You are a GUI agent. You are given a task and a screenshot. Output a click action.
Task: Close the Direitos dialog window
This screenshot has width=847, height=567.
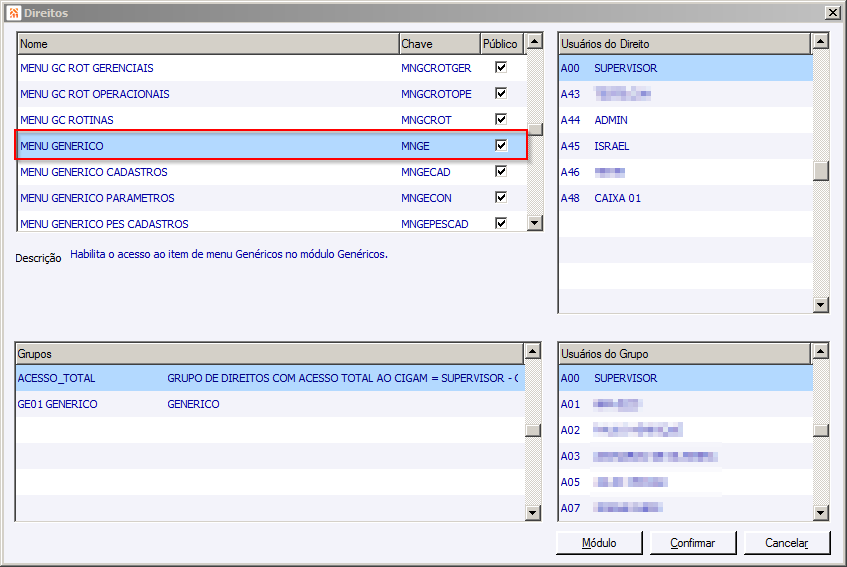[x=832, y=13]
